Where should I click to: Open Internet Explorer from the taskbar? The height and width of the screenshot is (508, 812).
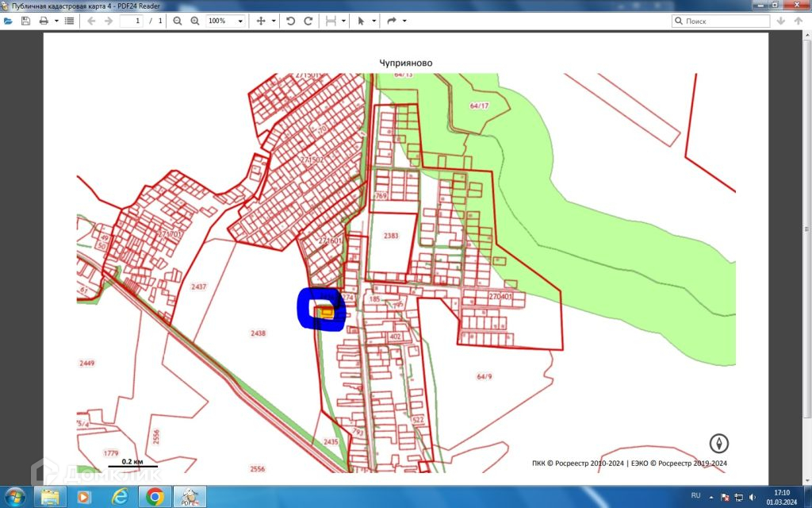(120, 497)
